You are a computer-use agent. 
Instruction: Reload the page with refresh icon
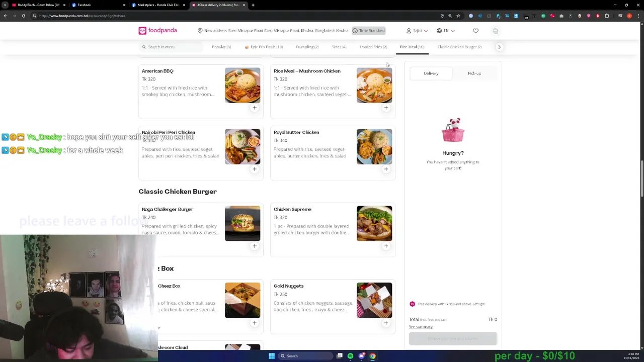coord(23,16)
